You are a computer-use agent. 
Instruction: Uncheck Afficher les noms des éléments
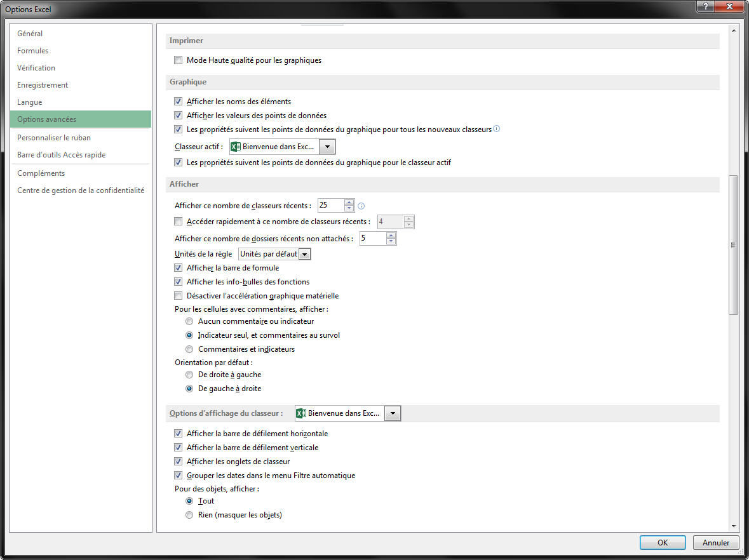point(178,101)
